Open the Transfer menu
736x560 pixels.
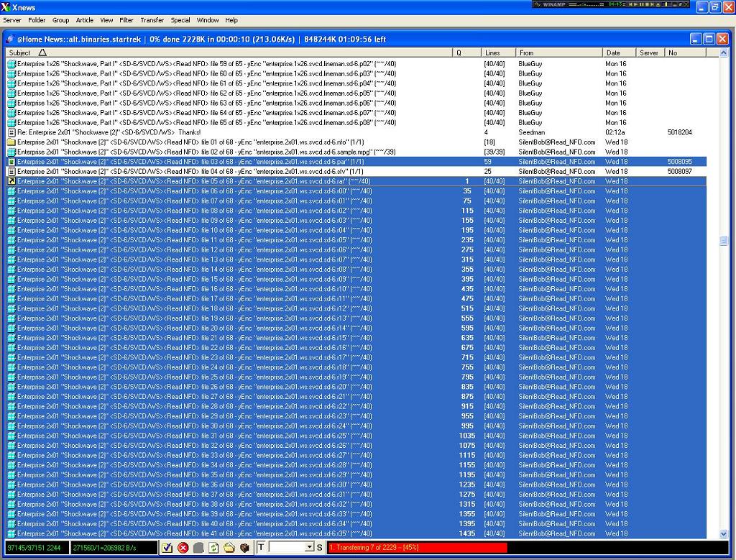coord(152,20)
